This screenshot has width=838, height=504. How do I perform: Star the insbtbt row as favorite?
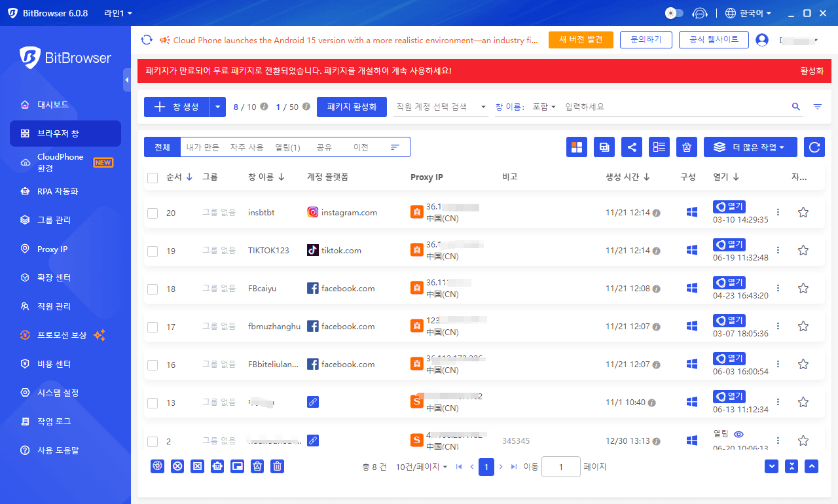(x=803, y=212)
